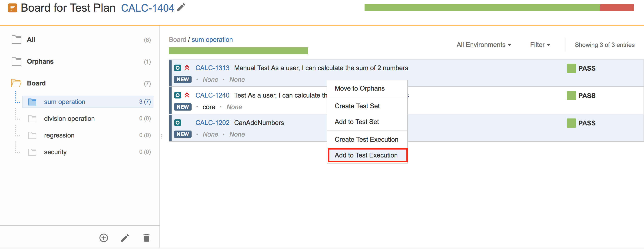Delete folder with the trash icon

pyautogui.click(x=146, y=238)
